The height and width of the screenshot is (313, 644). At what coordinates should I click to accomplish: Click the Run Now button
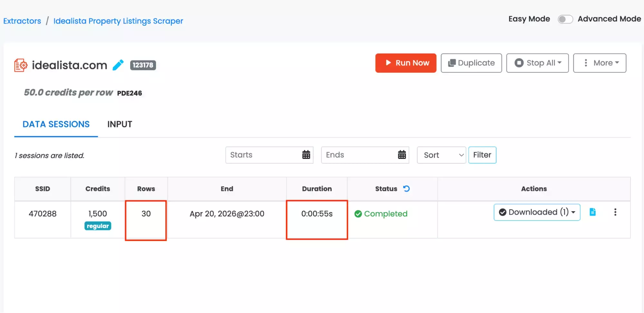click(406, 63)
